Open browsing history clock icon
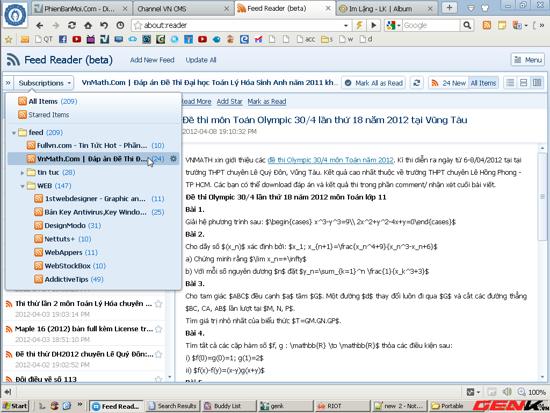This screenshot has width=550, height=413. pos(120,25)
